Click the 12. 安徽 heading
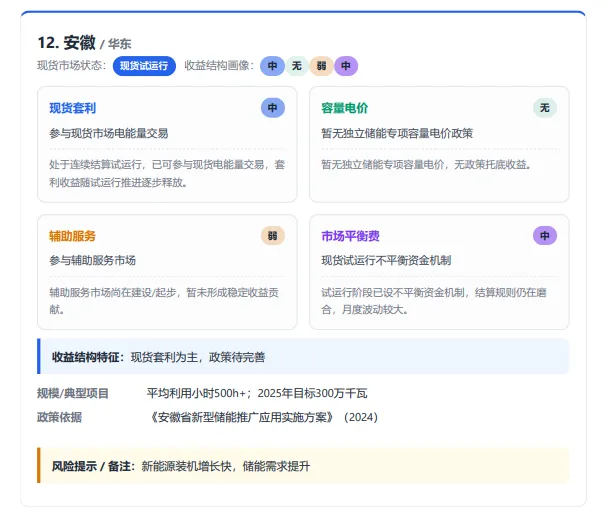The width and height of the screenshot is (609, 526). 66,42
